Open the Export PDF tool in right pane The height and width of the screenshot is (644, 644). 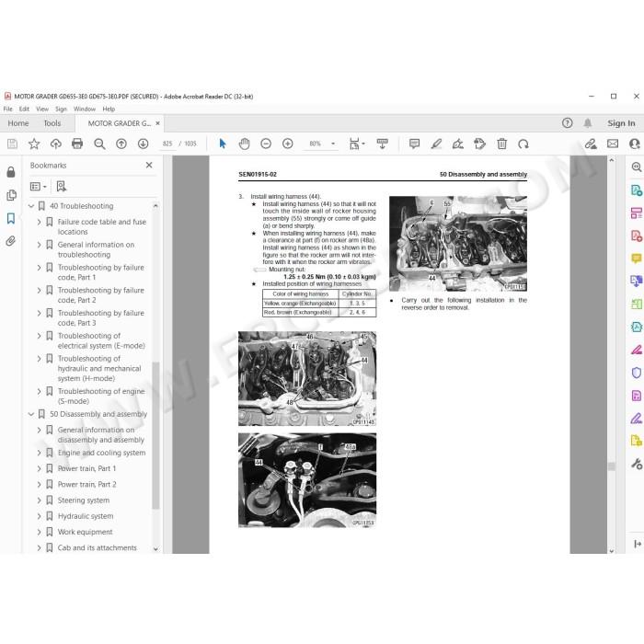(637, 190)
